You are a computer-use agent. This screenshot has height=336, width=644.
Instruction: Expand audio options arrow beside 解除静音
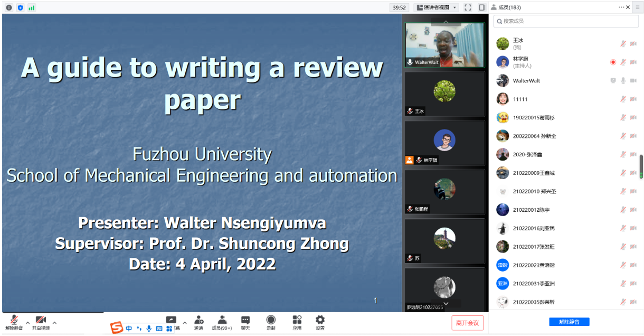[x=28, y=323]
